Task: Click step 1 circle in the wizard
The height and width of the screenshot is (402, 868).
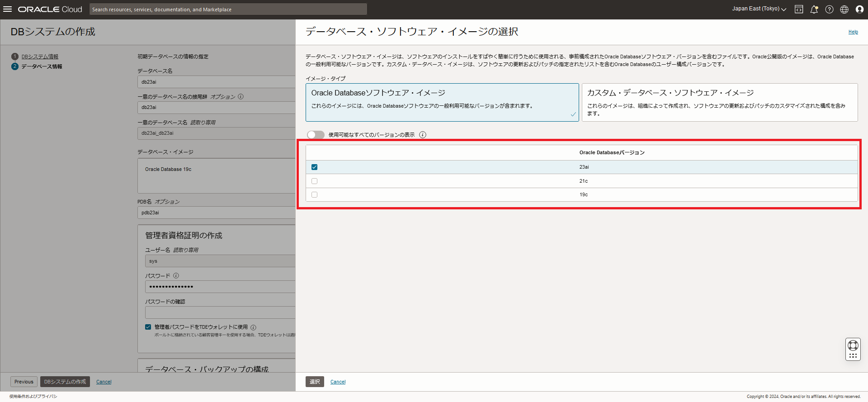Action: tap(15, 57)
